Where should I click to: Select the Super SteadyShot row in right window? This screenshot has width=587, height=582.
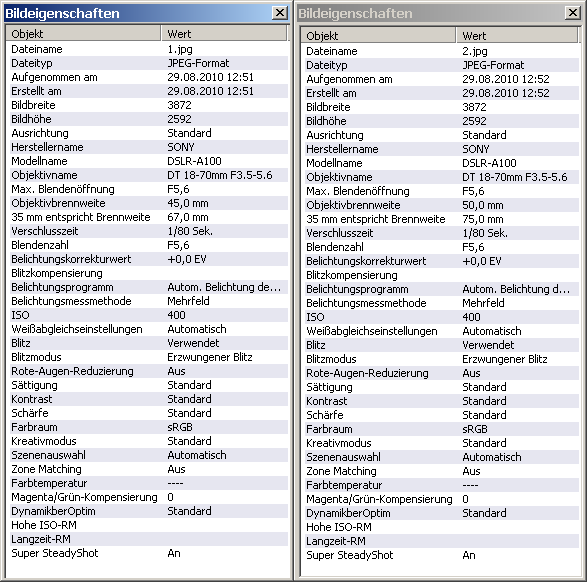click(x=442, y=555)
